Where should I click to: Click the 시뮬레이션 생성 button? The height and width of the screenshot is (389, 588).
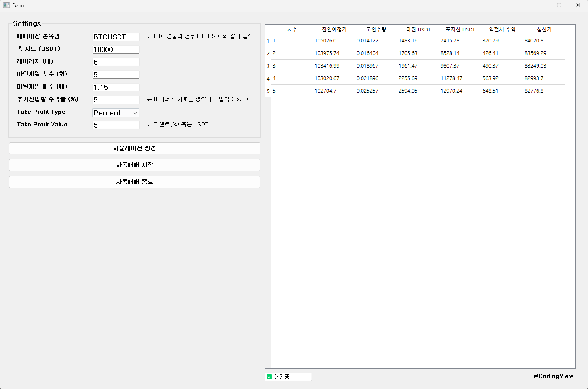pos(134,148)
